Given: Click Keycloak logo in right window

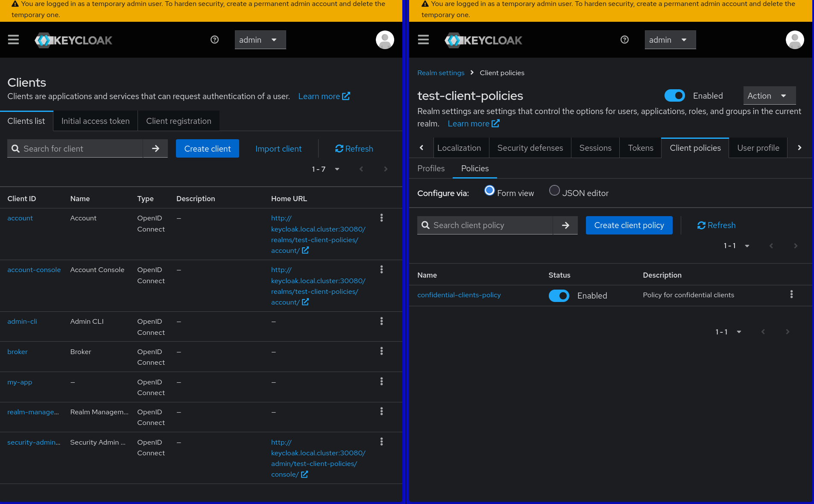Looking at the screenshot, I should tap(483, 40).
